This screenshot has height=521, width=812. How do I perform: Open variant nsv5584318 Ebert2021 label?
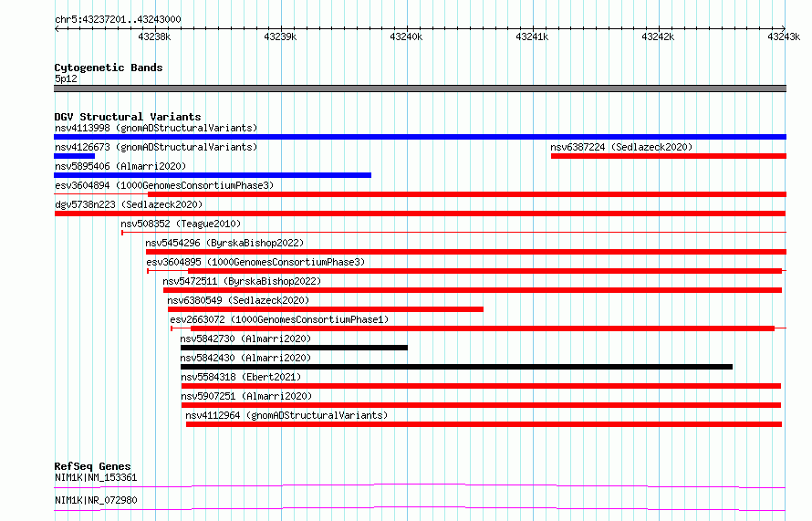click(241, 377)
